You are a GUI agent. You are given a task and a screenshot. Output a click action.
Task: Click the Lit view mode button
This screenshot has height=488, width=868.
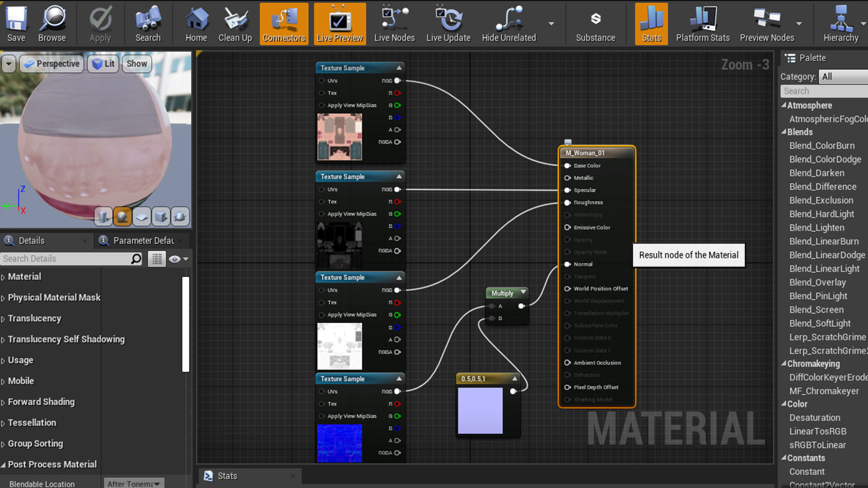[104, 64]
